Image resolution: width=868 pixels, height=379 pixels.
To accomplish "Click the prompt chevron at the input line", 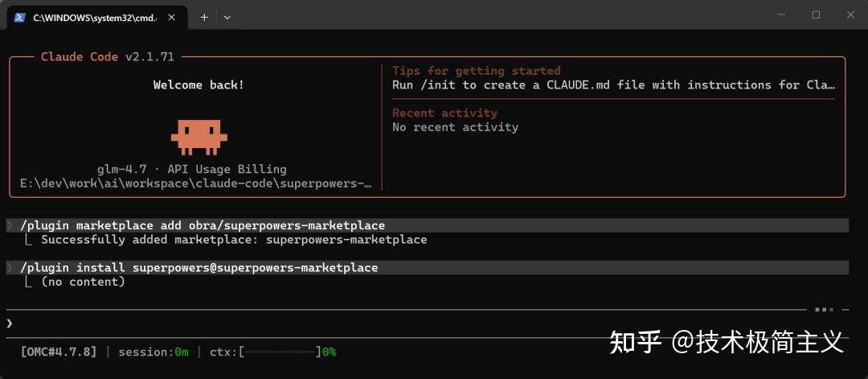I will pyautogui.click(x=10, y=323).
